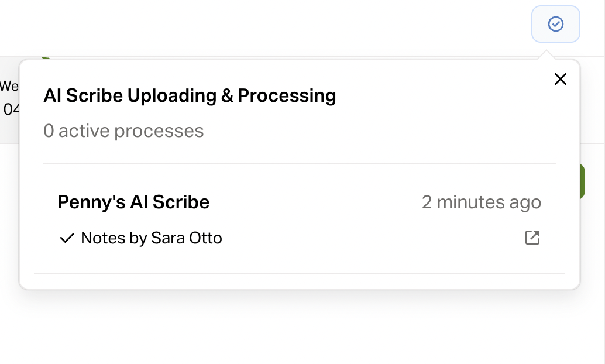
Task: Click the AI Scribe Uploading & Processing heading
Action: tap(190, 95)
